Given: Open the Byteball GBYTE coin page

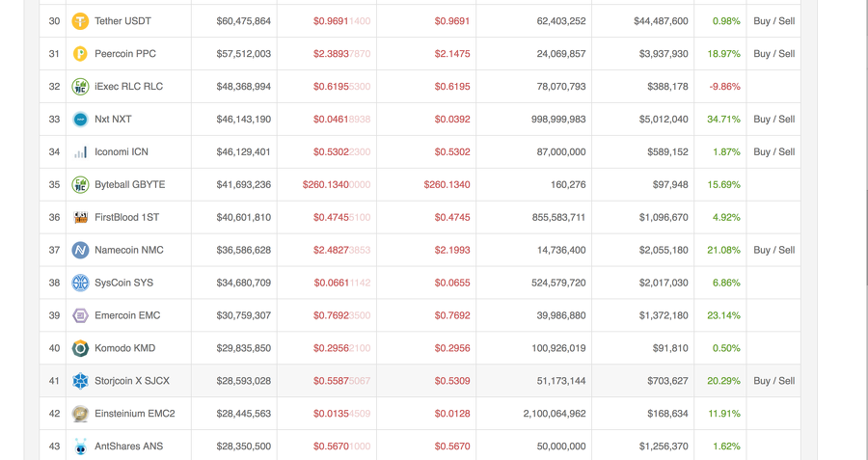Looking at the screenshot, I should (x=129, y=185).
